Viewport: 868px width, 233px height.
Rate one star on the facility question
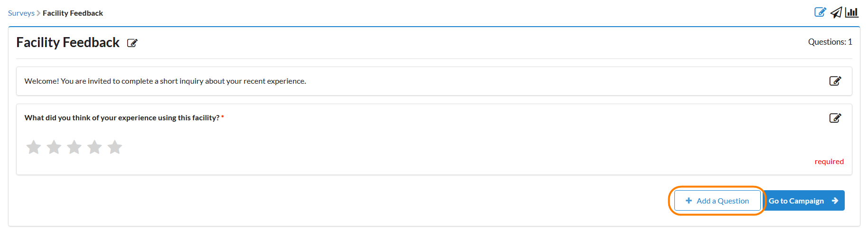tap(34, 147)
